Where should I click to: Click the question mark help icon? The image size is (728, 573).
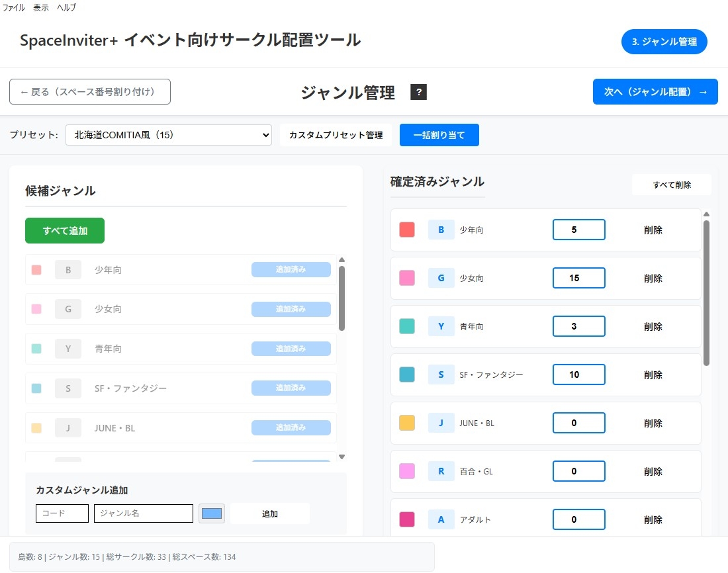418,93
